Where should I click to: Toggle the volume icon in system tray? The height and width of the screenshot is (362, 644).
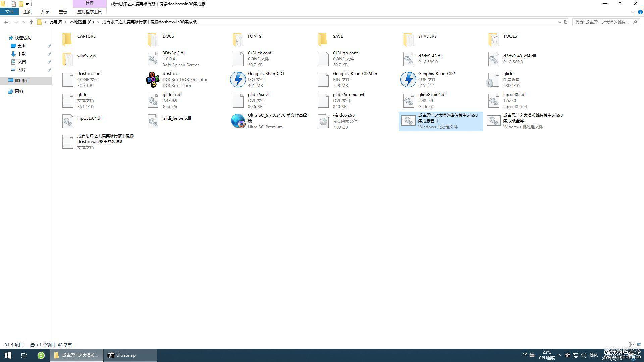pyautogui.click(x=583, y=355)
